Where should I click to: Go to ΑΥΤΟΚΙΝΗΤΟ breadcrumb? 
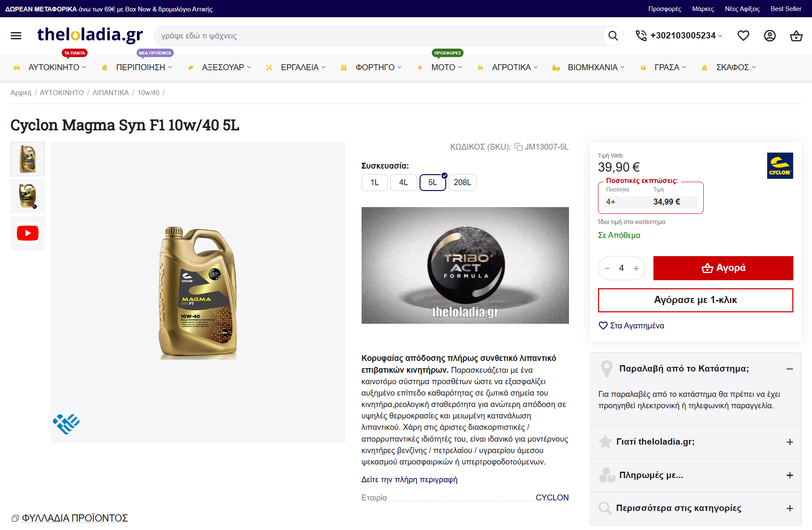point(62,93)
